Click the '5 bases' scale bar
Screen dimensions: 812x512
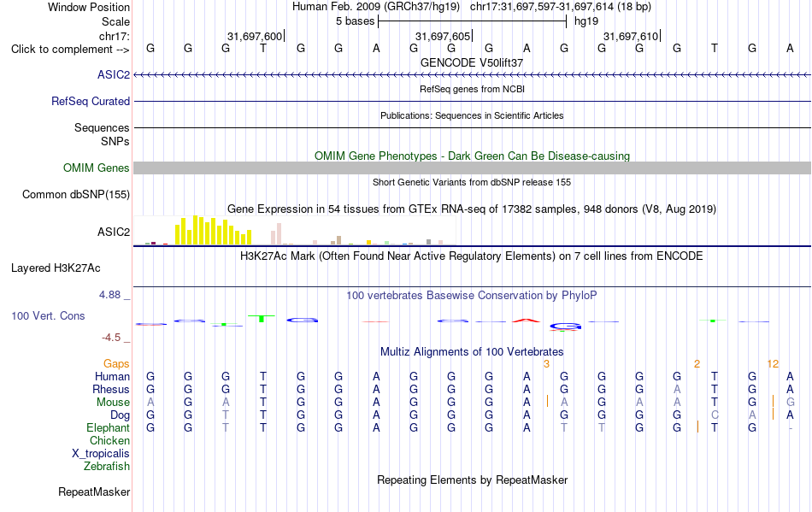click(x=472, y=21)
